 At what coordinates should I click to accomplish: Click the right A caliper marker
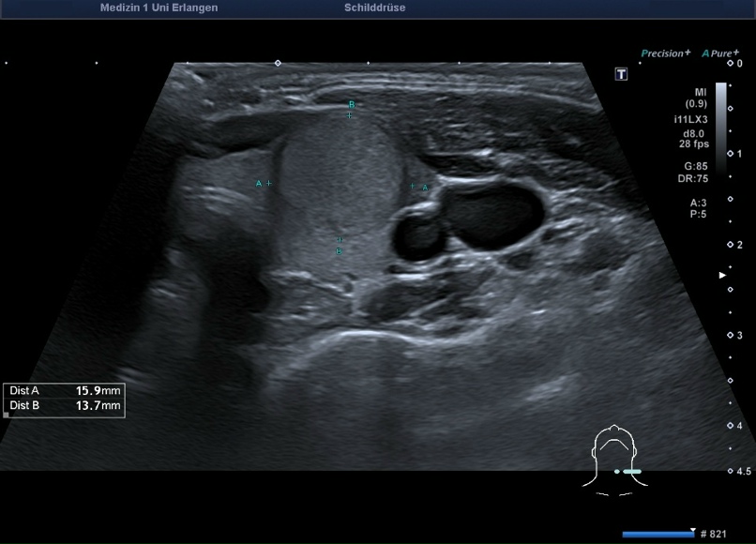pyautogui.click(x=412, y=186)
